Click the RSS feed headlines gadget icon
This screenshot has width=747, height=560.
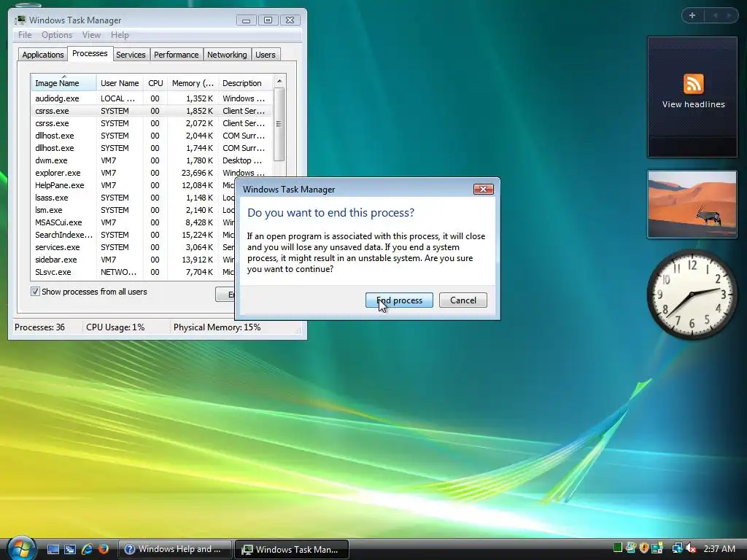[693, 84]
